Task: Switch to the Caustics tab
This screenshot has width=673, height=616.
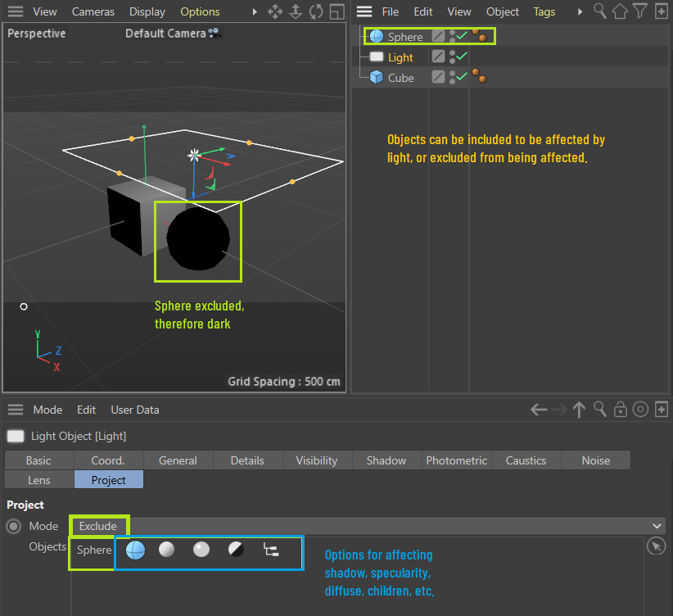Action: pyautogui.click(x=526, y=460)
